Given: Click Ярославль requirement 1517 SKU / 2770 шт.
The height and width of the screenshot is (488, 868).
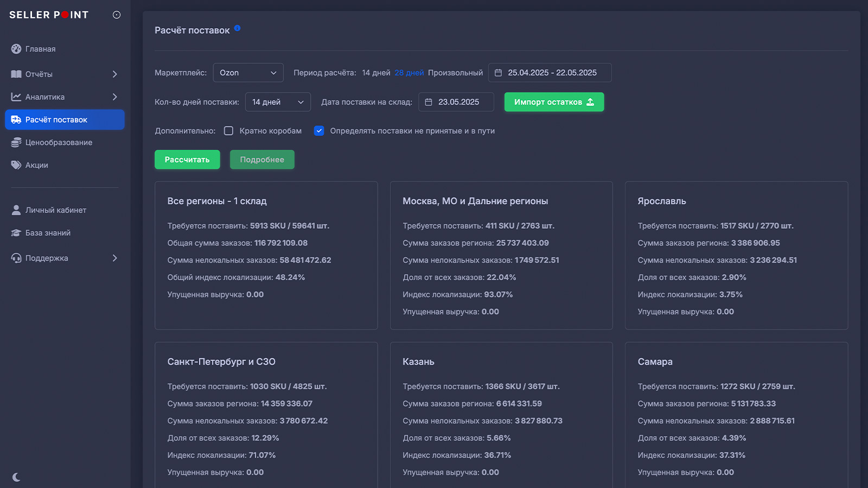Looking at the screenshot, I should pyautogui.click(x=757, y=226).
